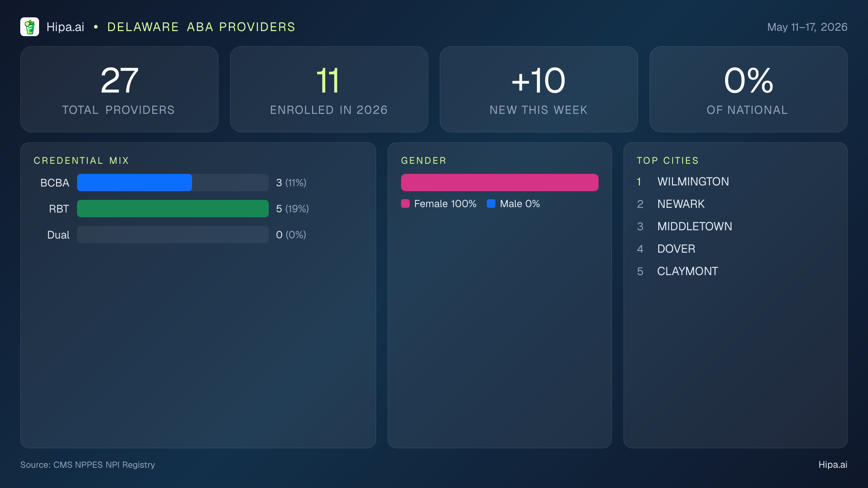Click the Hipa.ai logo icon
Screen dimensions: 868x488
pyautogui.click(x=30, y=27)
